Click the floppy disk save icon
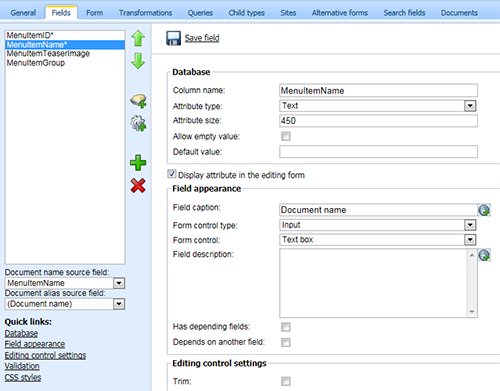 click(x=173, y=38)
